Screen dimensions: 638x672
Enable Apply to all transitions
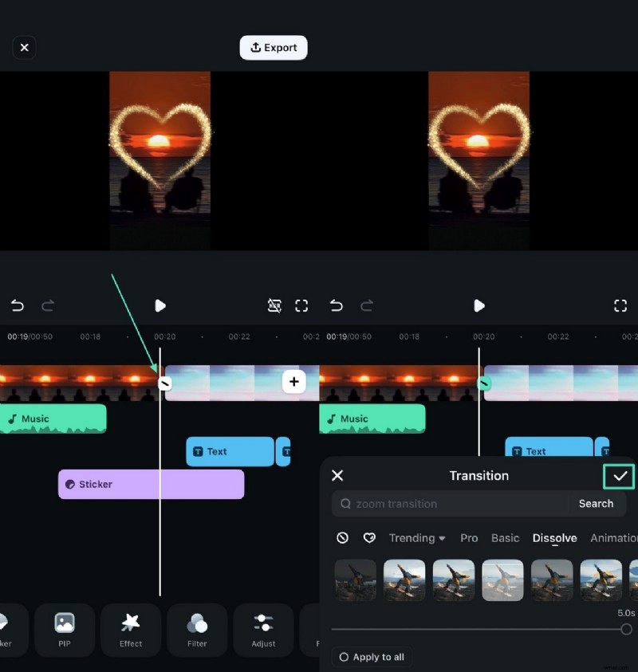click(371, 656)
